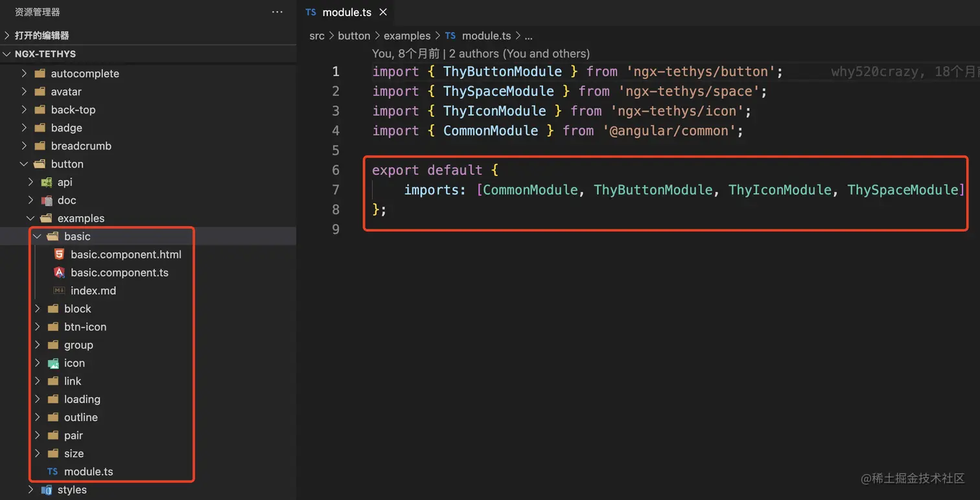Click CommonModule in the imports array

click(530, 190)
